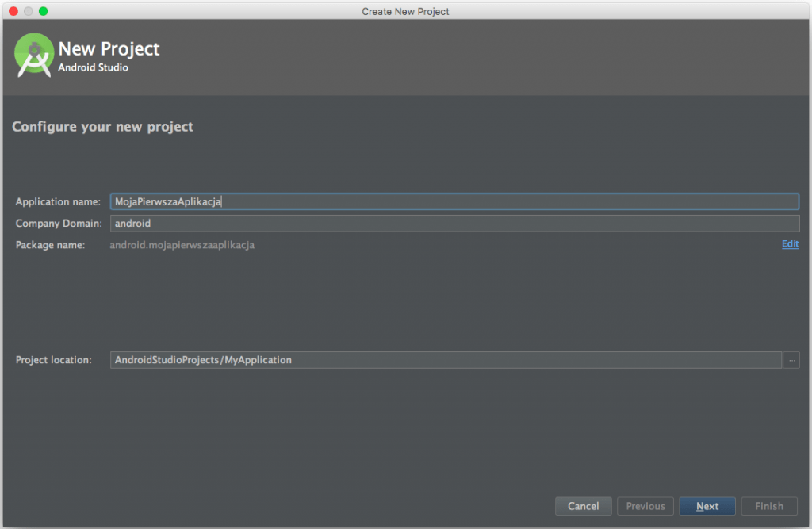The height and width of the screenshot is (529, 812).
Task: Open project location browser via "..." icon
Action: tap(791, 360)
